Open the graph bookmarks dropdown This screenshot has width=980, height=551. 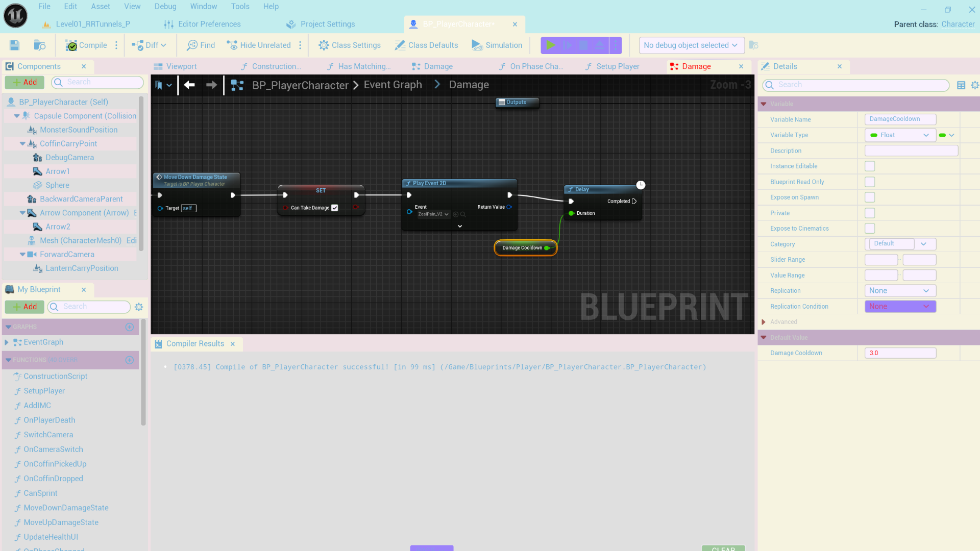[x=164, y=85]
